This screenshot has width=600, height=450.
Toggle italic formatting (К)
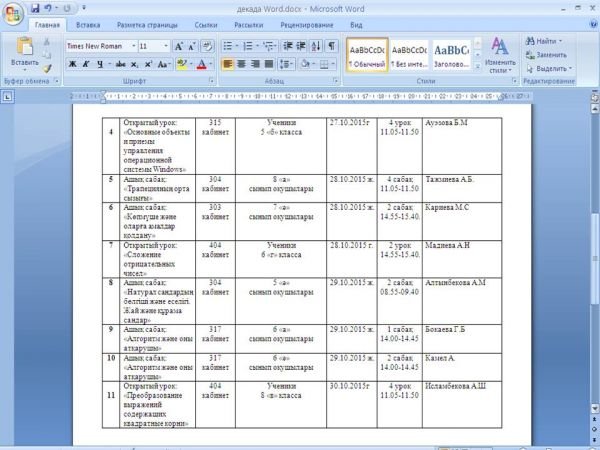tap(86, 64)
